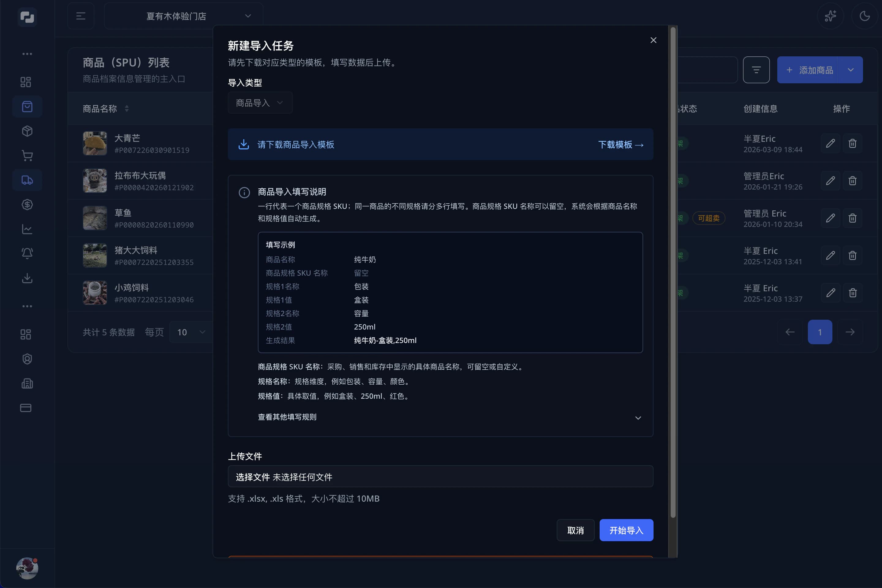The width and height of the screenshot is (882, 588).
Task: Delete the 小鸡饲料 product row
Action: click(x=852, y=292)
